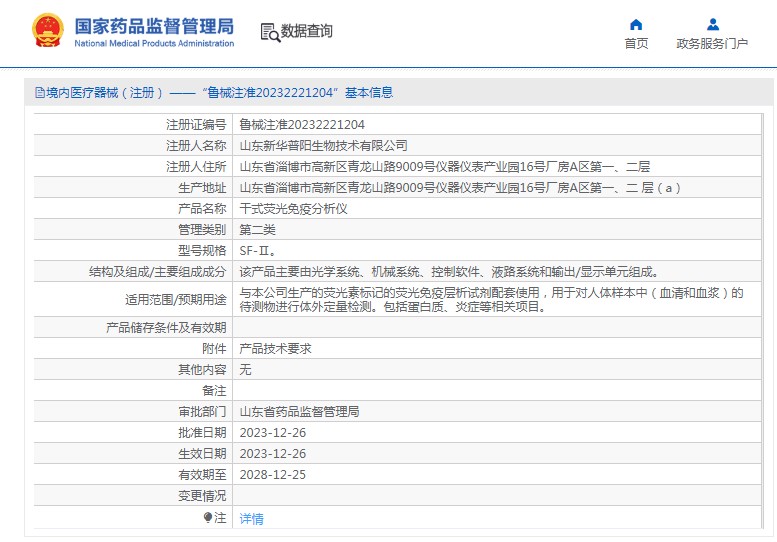
Task: Click 批准日期 value 2023-12-26
Action: 273,433
